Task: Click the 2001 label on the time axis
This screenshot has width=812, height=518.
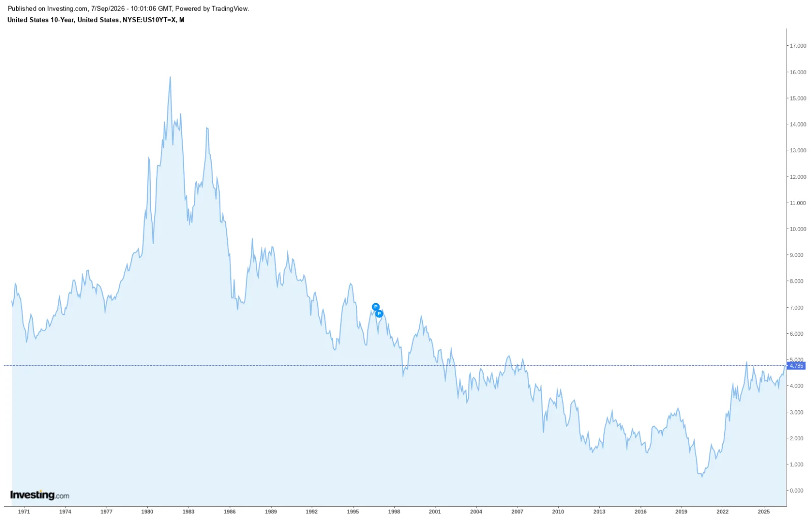Action: pos(435,511)
